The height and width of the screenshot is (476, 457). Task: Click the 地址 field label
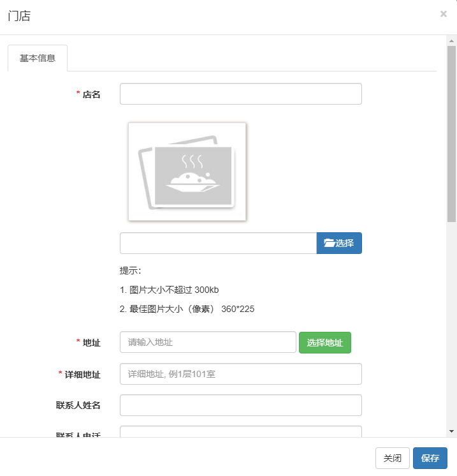(x=92, y=343)
